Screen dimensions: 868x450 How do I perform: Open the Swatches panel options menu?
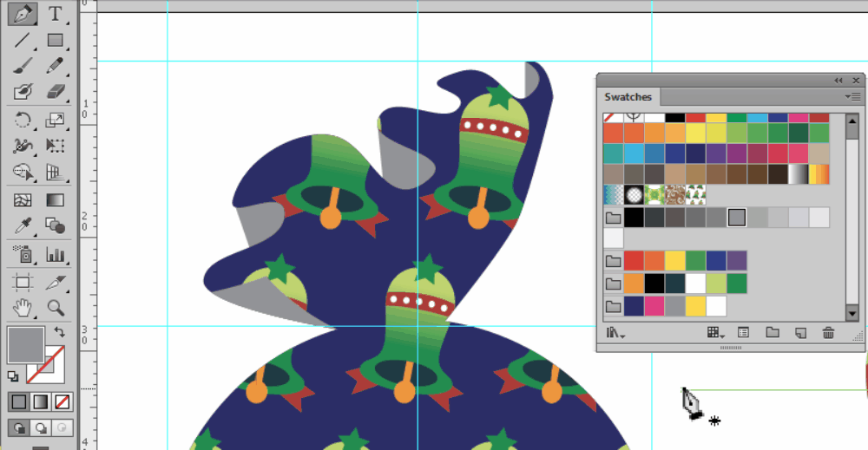click(x=853, y=97)
